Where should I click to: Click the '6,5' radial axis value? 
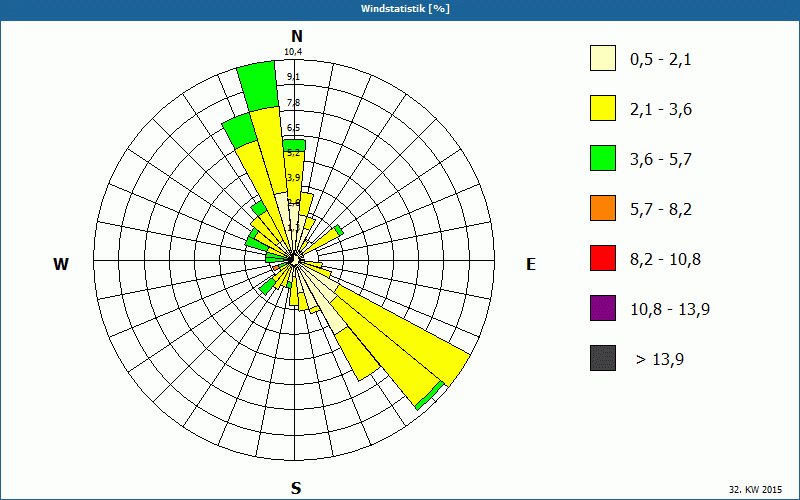pos(293,128)
